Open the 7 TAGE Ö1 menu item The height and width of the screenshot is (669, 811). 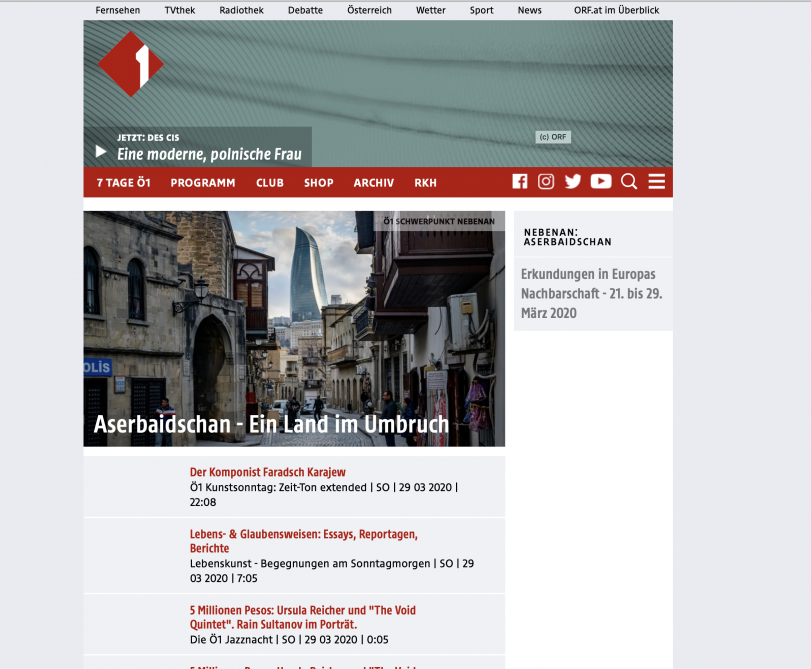123,183
